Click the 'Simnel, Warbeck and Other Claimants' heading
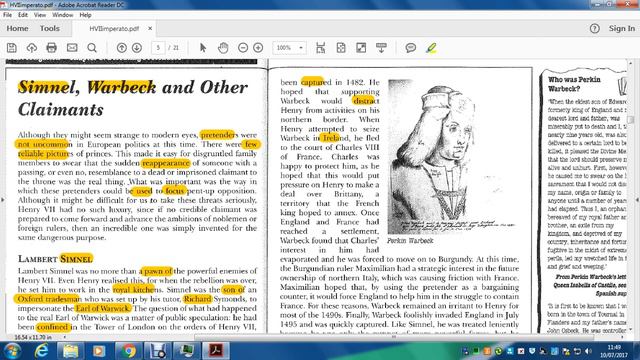 coord(133,98)
